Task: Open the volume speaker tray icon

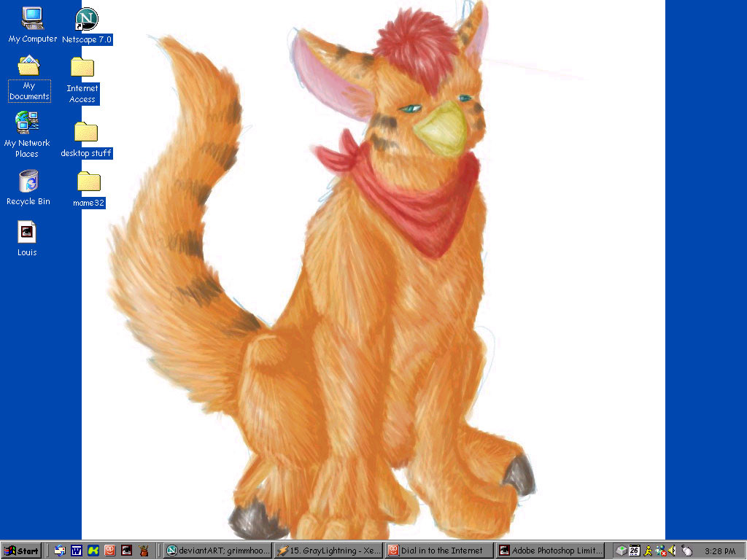Action: [672, 551]
